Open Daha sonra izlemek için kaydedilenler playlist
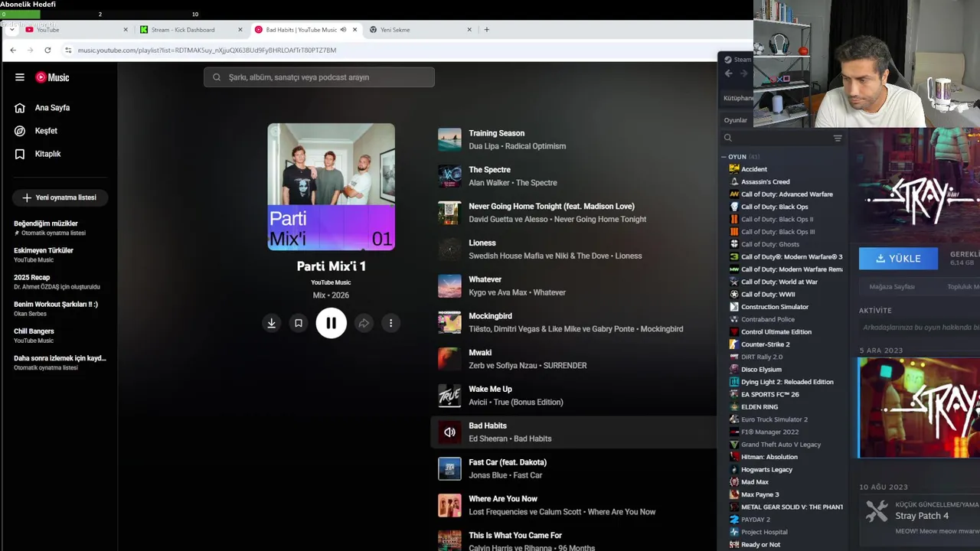This screenshot has height=551, width=980. tap(60, 362)
